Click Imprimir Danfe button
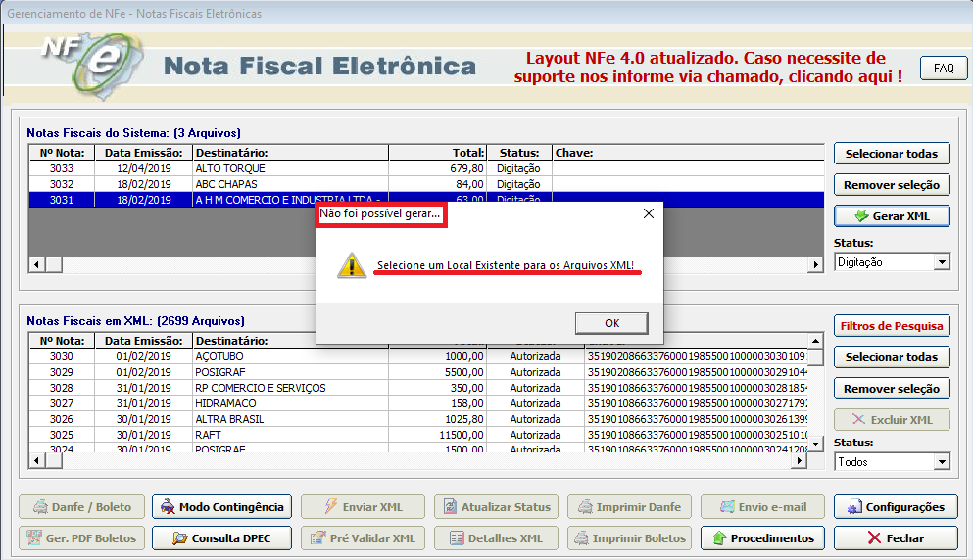The image size is (973, 560). coord(629,507)
